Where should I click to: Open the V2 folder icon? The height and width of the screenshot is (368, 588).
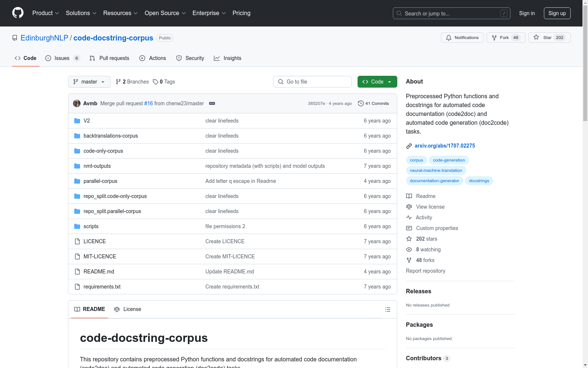77,121
